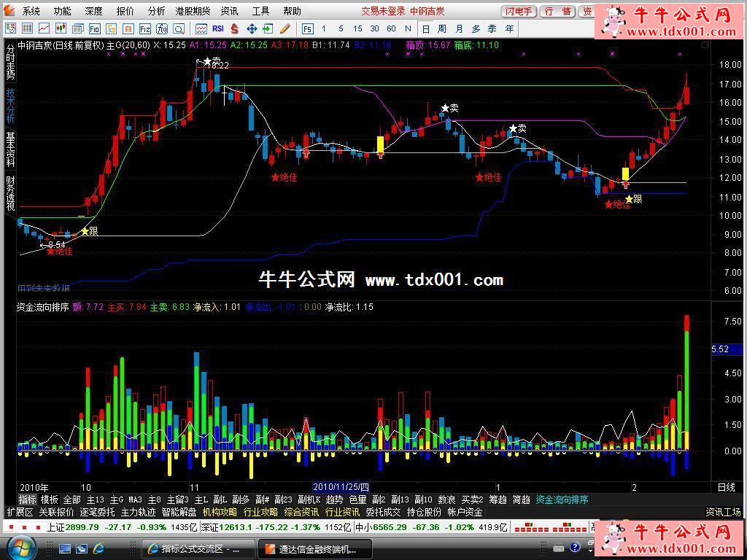747x560 pixels.
Task: Open 资讯工场 at bottom right
Action: 723,513
